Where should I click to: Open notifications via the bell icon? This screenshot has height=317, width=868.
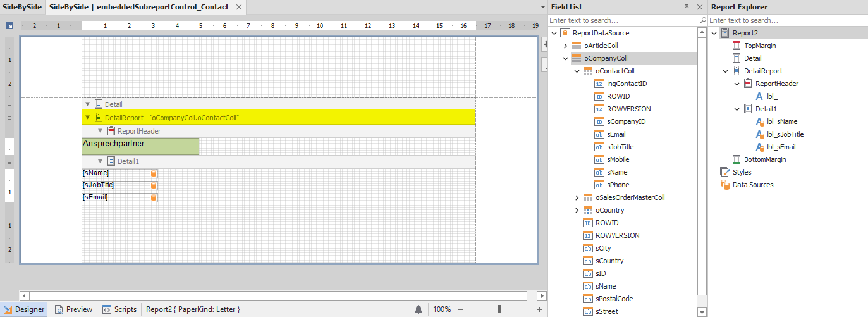click(419, 309)
